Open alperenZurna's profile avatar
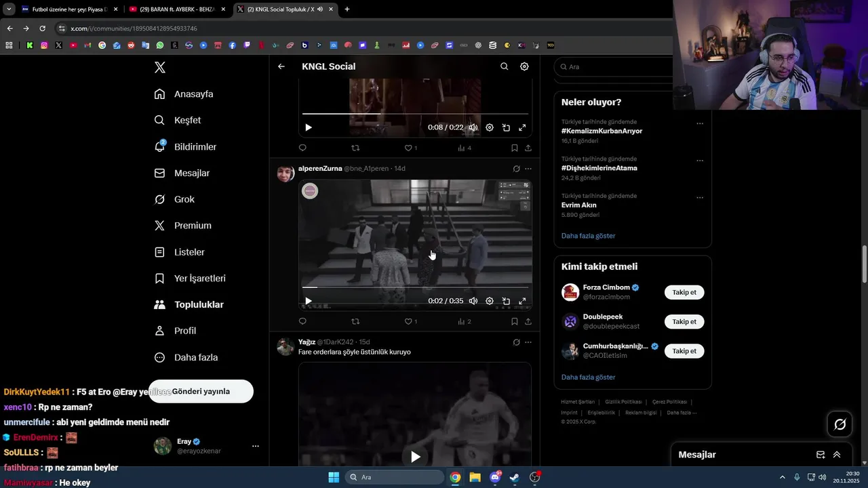868x488 pixels. pyautogui.click(x=285, y=174)
